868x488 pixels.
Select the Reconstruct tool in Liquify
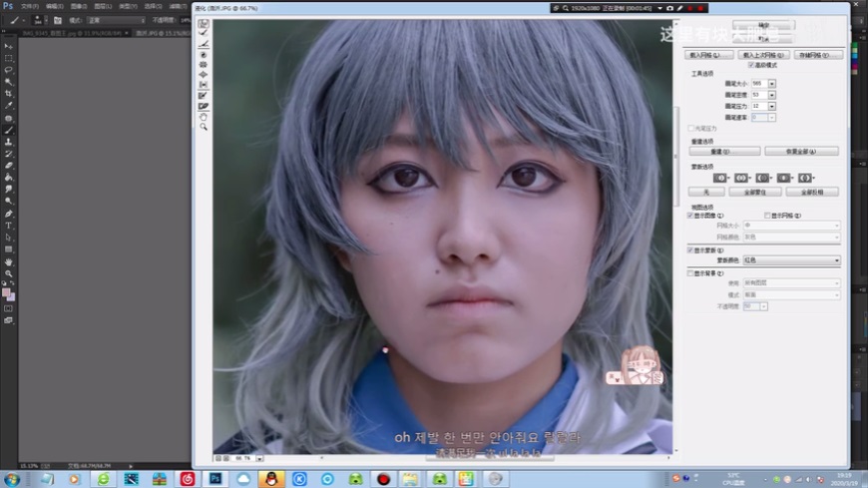tap(204, 33)
